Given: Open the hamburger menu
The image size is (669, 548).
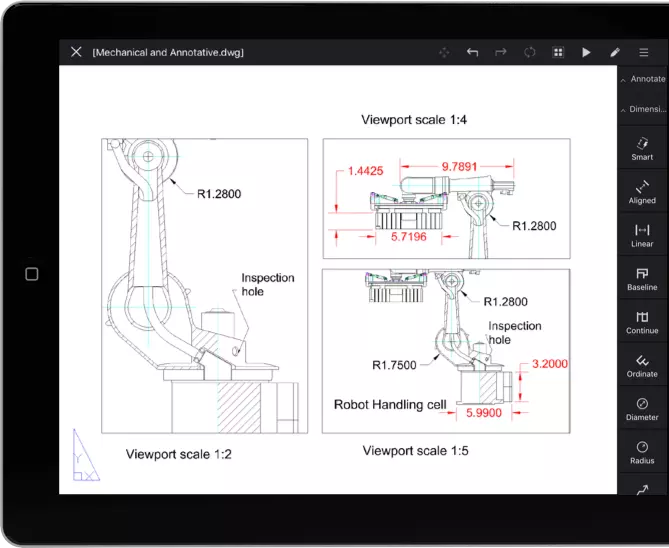Looking at the screenshot, I should (643, 52).
